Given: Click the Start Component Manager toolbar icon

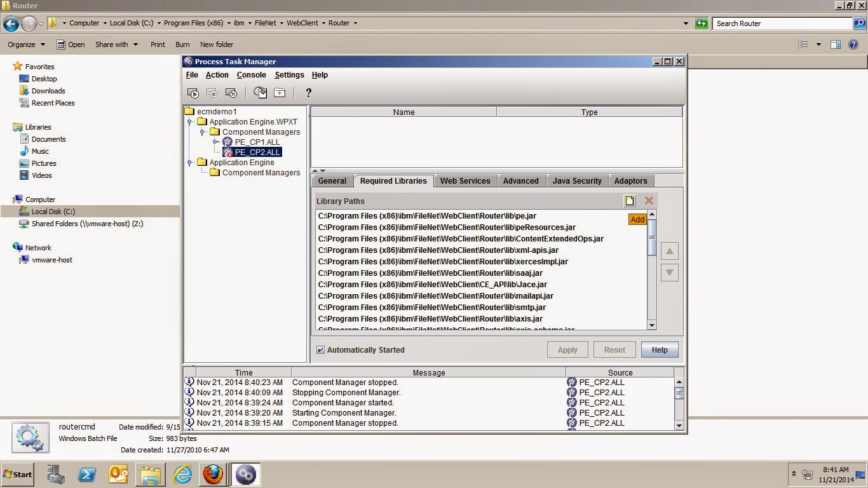Looking at the screenshot, I should [x=193, y=92].
